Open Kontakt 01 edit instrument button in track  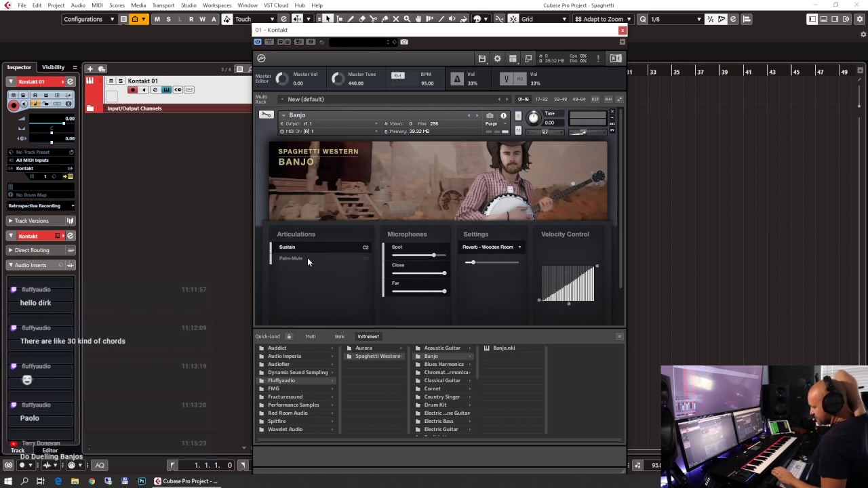click(x=155, y=90)
